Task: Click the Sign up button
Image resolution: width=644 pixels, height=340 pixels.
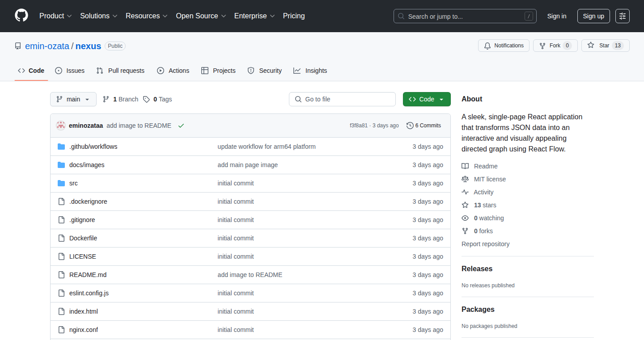Action: pos(593,16)
